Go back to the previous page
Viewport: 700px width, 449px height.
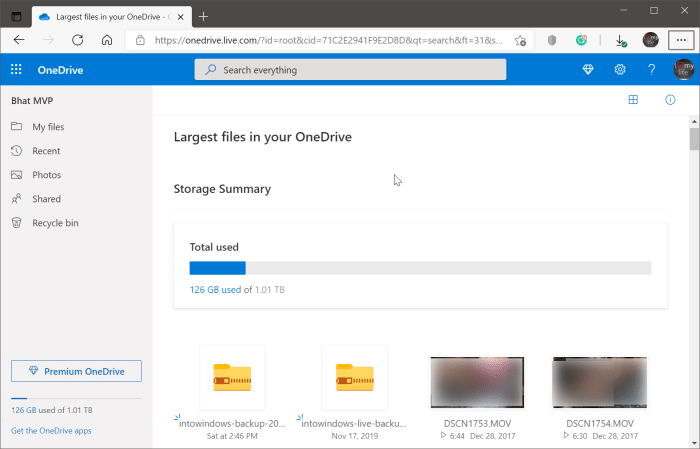[19, 40]
